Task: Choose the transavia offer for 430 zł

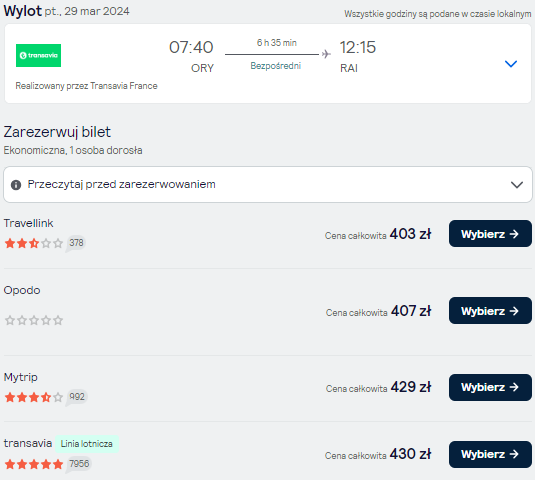Action: [490, 454]
